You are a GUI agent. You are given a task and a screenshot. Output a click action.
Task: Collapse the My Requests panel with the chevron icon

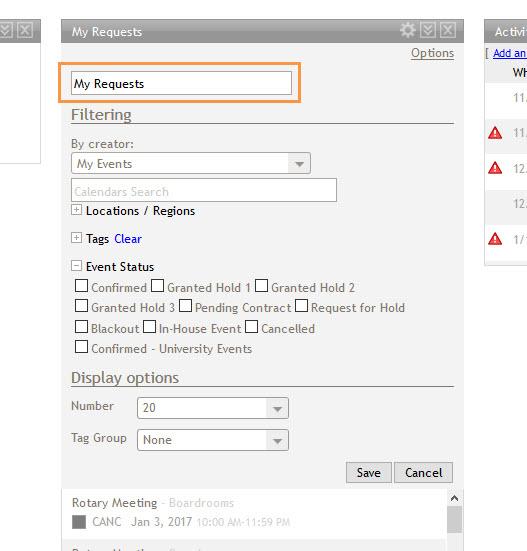(428, 31)
